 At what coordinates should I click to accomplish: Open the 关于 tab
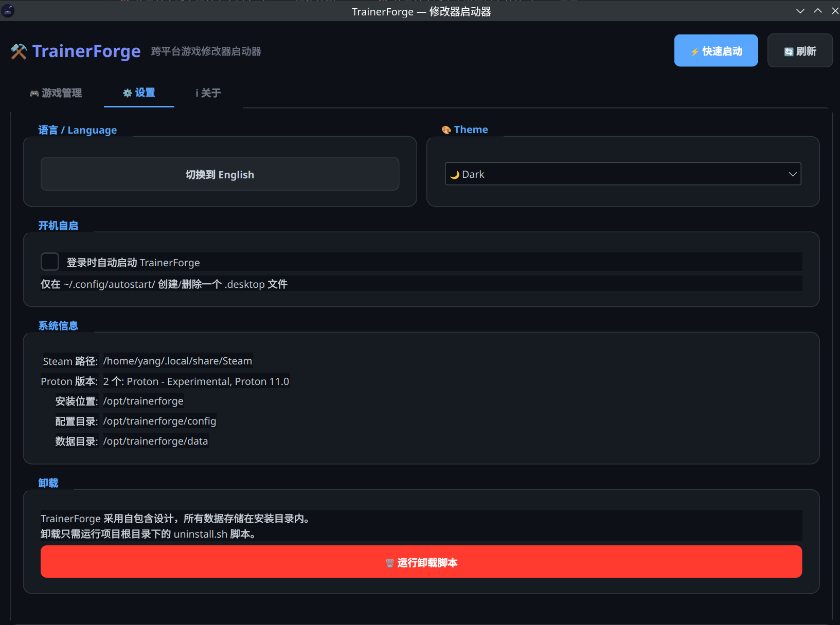[x=208, y=93]
